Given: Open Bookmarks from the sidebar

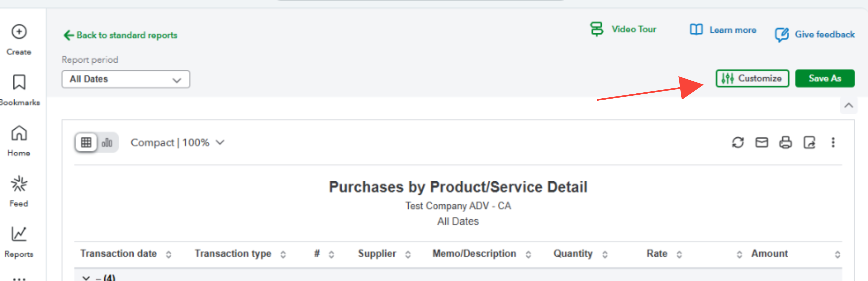Looking at the screenshot, I should (x=19, y=83).
